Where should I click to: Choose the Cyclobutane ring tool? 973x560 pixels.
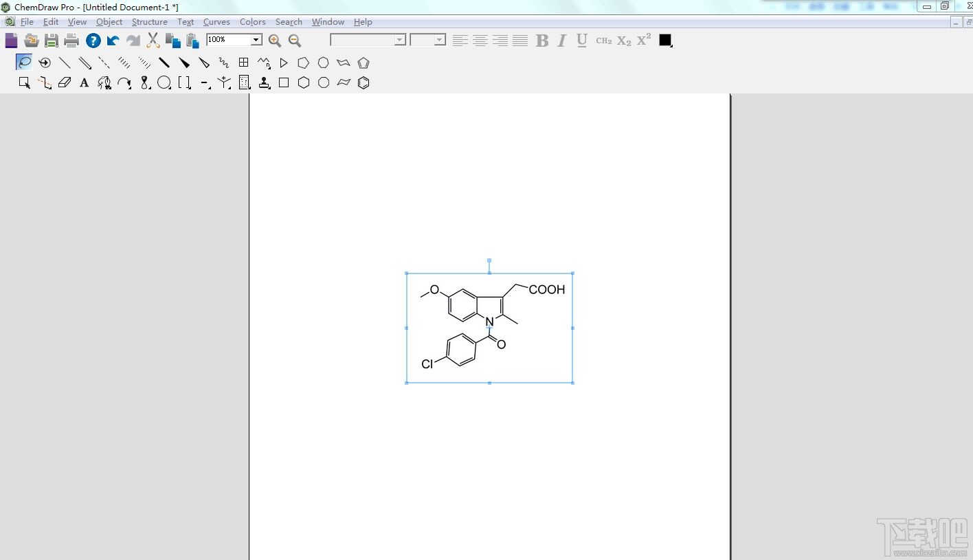tap(284, 82)
